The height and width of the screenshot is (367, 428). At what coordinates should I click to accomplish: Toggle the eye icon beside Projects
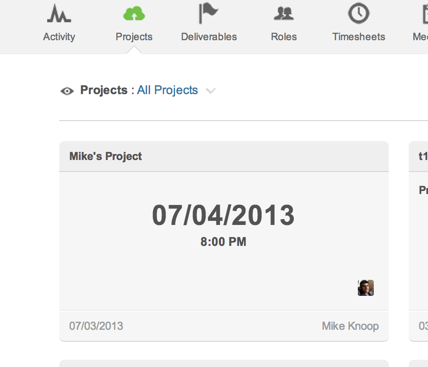pyautogui.click(x=67, y=91)
